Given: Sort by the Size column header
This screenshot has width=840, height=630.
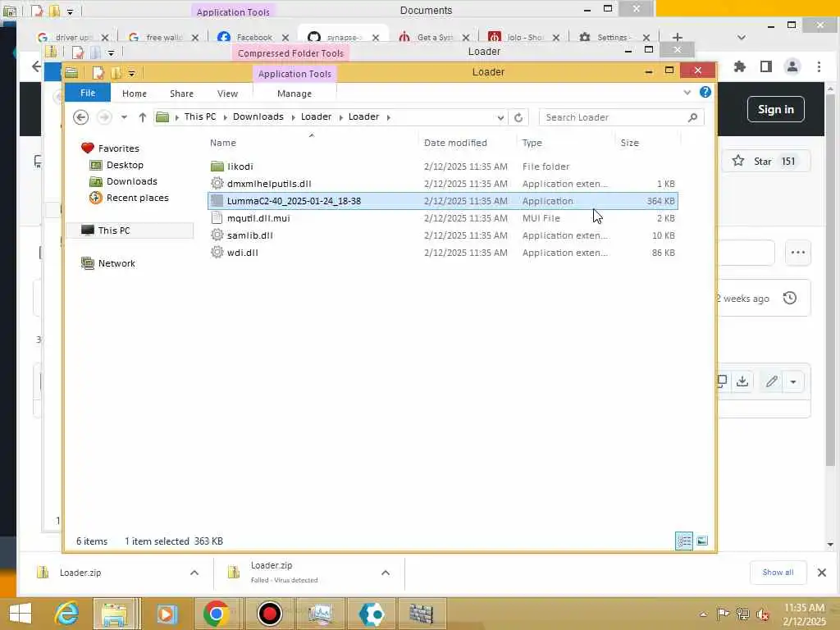Looking at the screenshot, I should point(629,143).
